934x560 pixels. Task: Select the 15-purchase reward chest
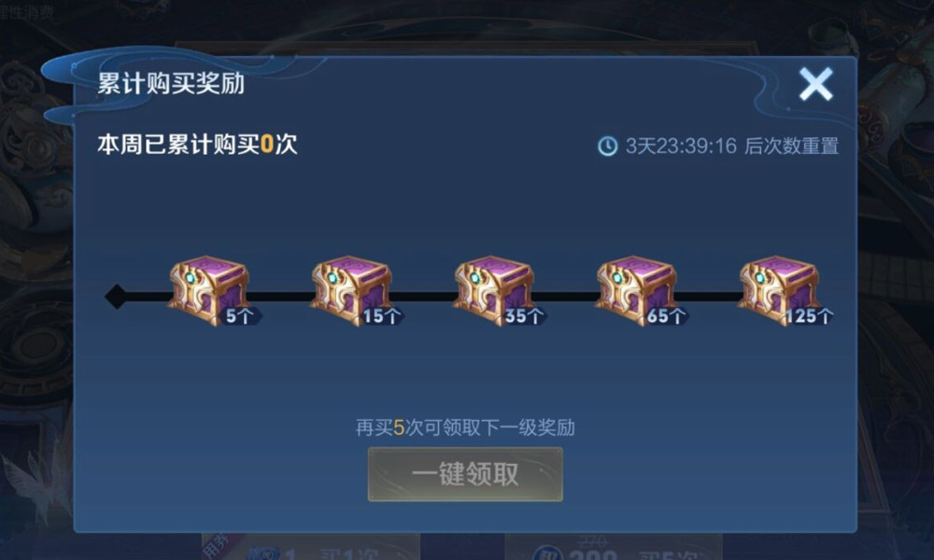coord(351,289)
